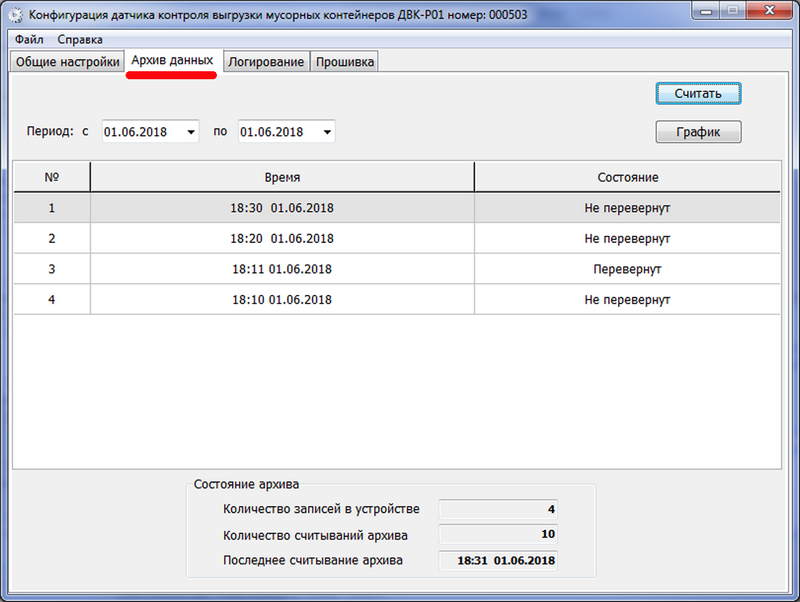This screenshot has width=800, height=602.
Task: Click the Время column header
Action: (x=282, y=177)
